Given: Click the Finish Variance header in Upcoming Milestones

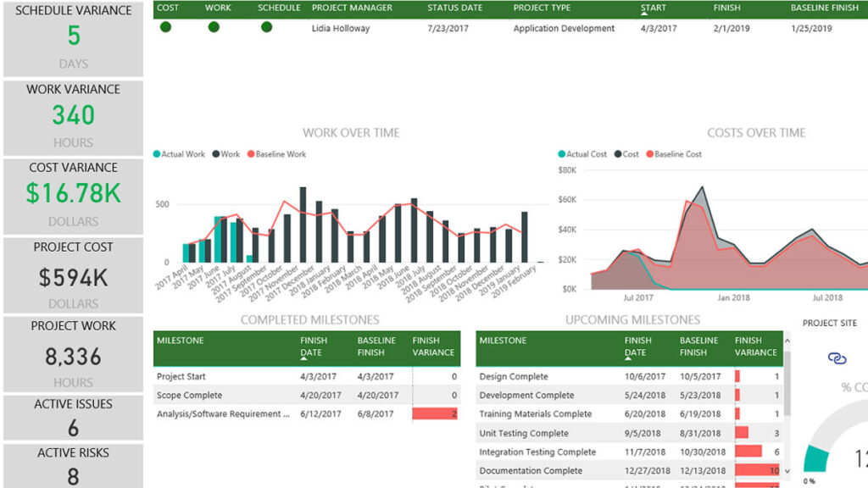Looking at the screenshot, I should (x=755, y=347).
